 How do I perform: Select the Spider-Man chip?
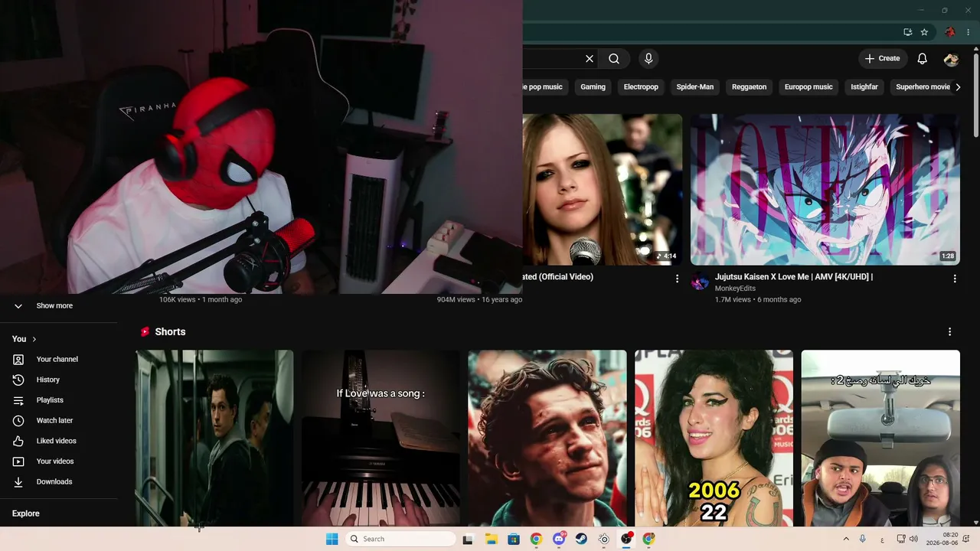[695, 87]
